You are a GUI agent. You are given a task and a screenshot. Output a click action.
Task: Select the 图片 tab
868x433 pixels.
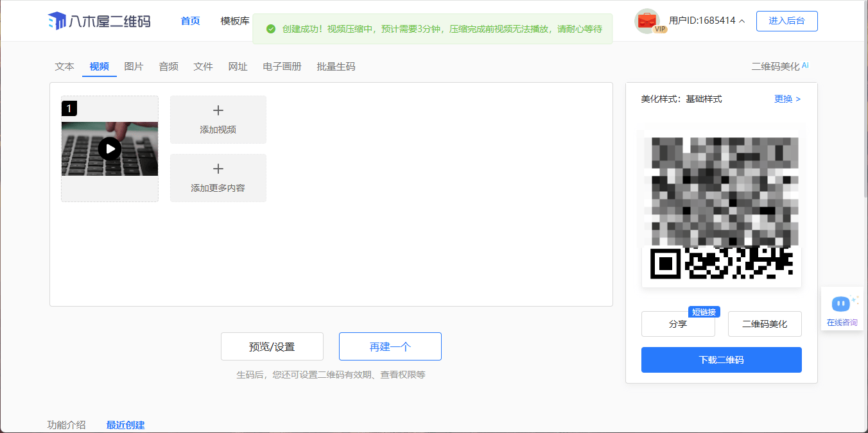click(x=134, y=67)
